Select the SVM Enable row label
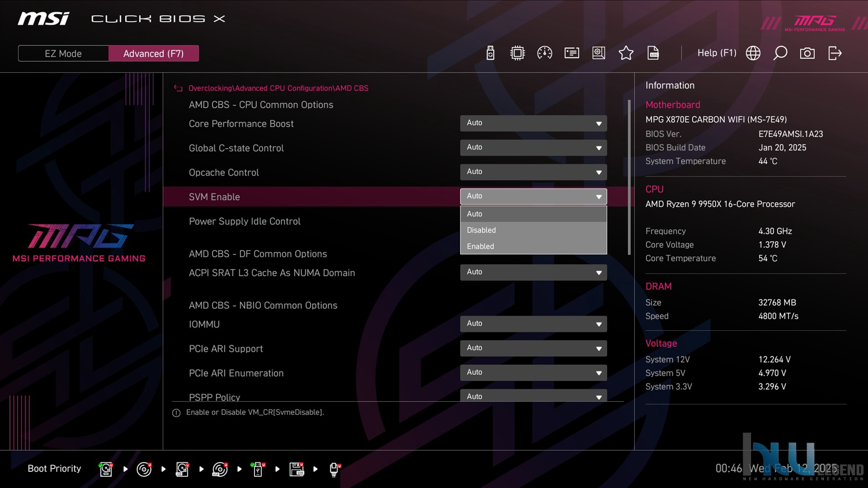 pyautogui.click(x=214, y=197)
